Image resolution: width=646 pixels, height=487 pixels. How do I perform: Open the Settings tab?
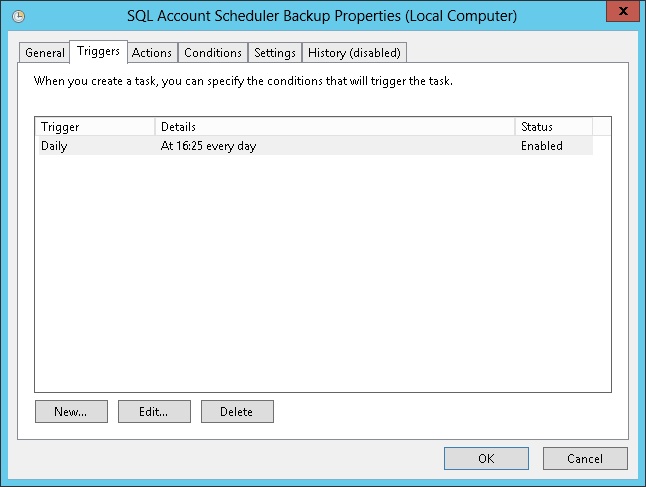tap(274, 53)
